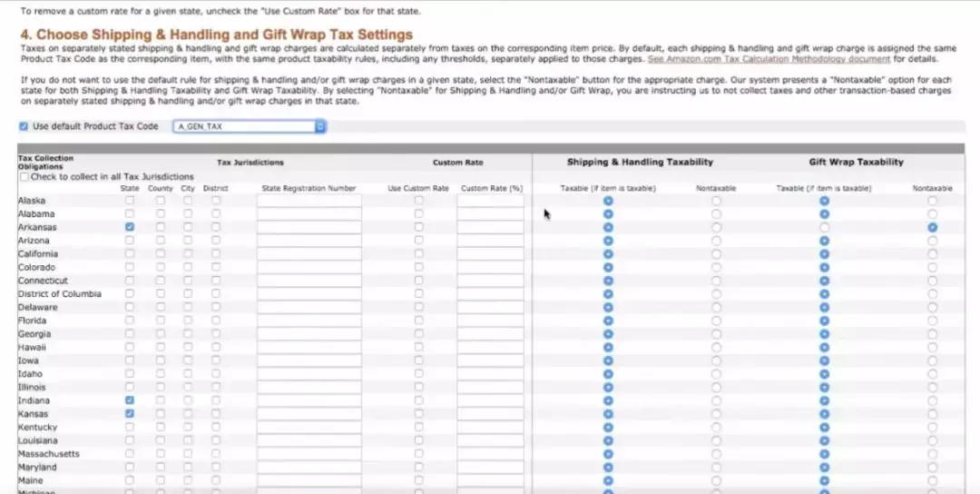Check the Georgia District checkbox
980x494 pixels.
[x=216, y=334]
